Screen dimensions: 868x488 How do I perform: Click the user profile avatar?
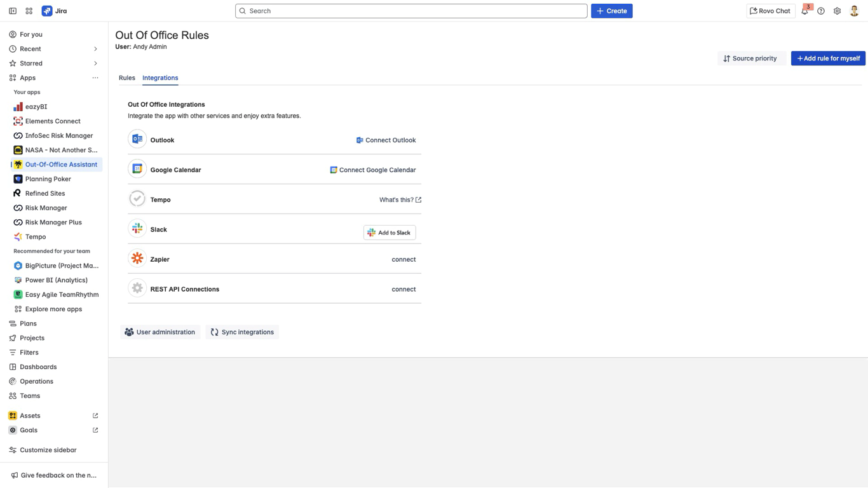tap(854, 11)
